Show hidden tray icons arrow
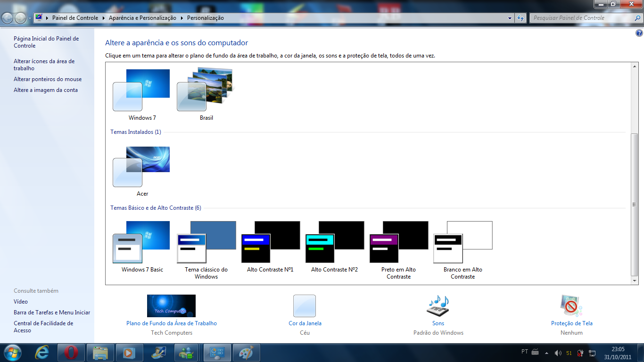The width and height of the screenshot is (644, 362). (547, 353)
